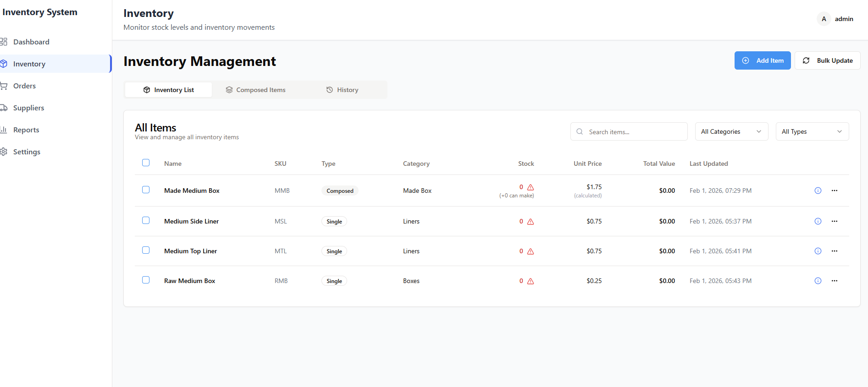This screenshot has height=387, width=868.
Task: Open three-dot menu for Medium Side Liner
Action: (834, 221)
